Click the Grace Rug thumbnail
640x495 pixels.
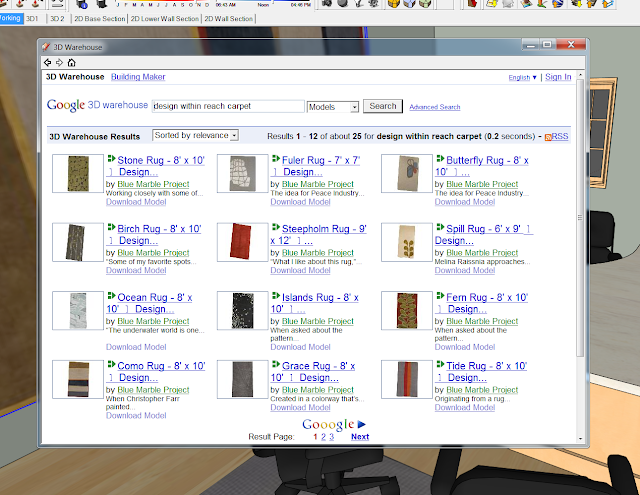coord(242,379)
